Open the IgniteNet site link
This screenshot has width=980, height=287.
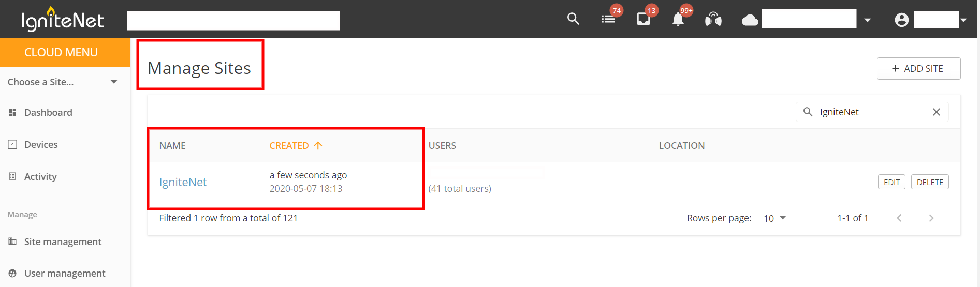pos(183,182)
